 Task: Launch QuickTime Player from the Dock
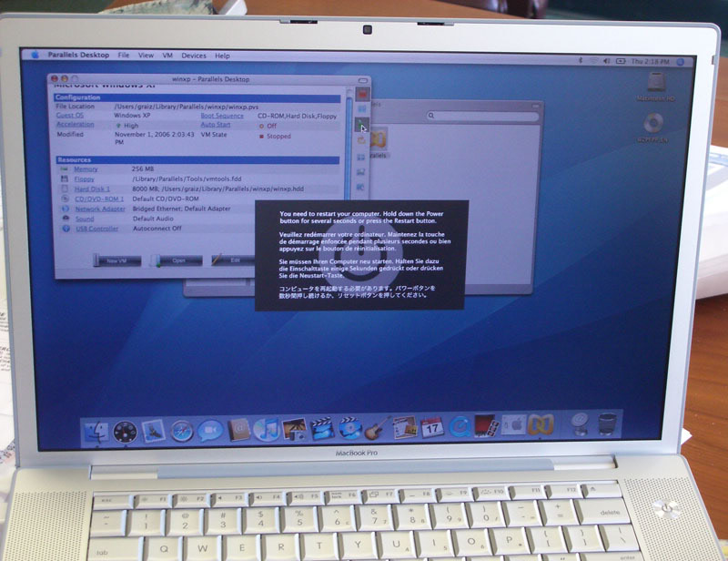[x=460, y=427]
